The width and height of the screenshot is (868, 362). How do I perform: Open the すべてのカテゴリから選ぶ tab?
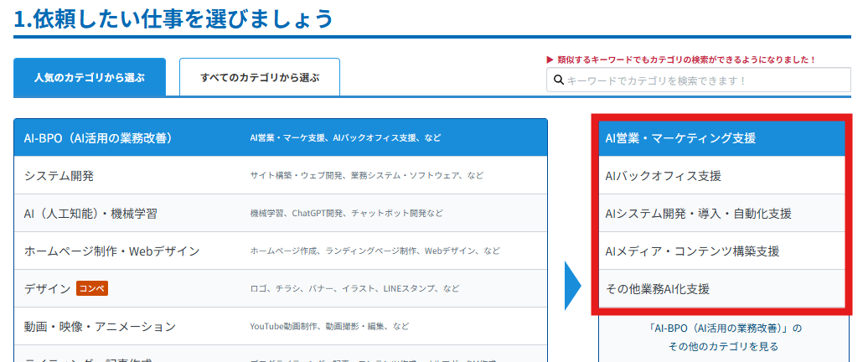tap(260, 77)
